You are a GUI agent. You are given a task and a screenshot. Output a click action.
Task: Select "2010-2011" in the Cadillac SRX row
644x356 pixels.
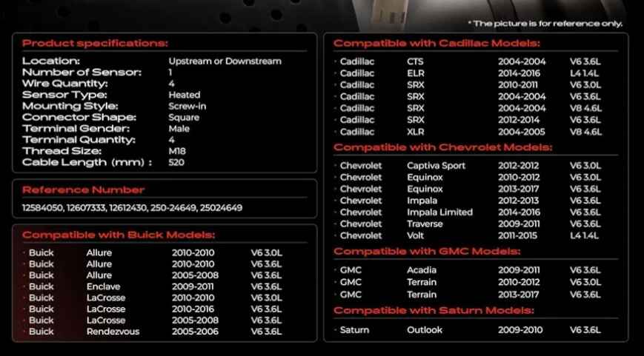517,85
